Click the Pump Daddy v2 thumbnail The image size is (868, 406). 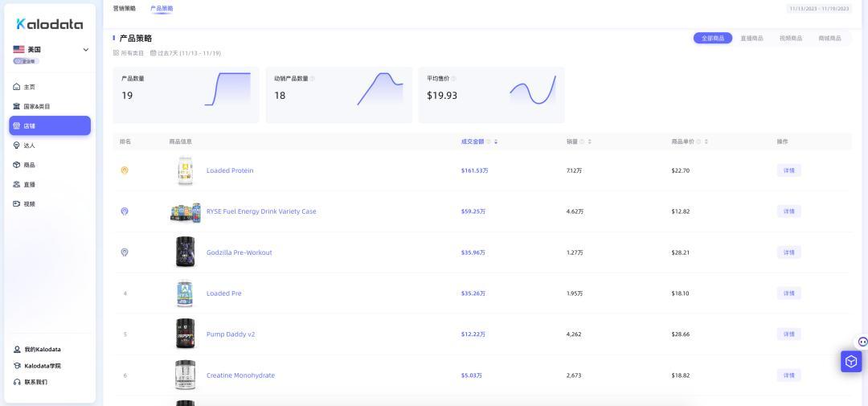point(186,334)
